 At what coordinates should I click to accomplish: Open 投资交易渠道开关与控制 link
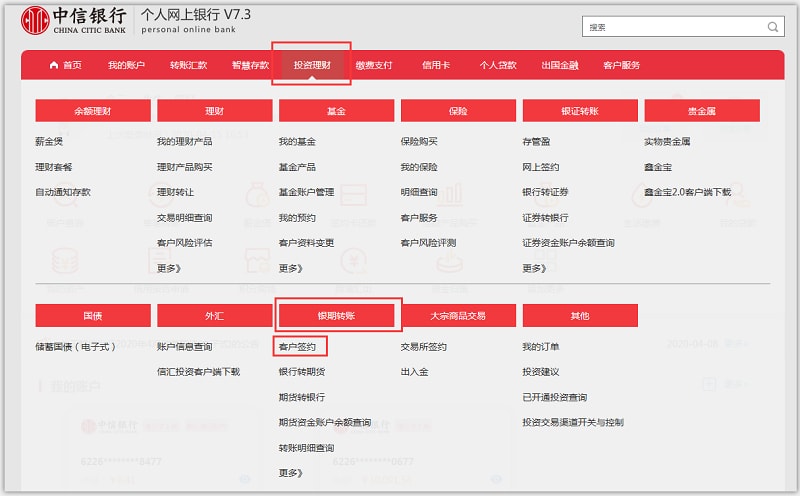573,422
